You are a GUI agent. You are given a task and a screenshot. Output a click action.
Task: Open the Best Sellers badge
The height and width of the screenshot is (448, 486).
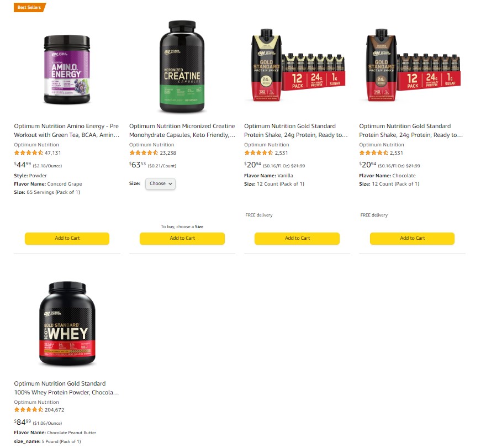(30, 7)
